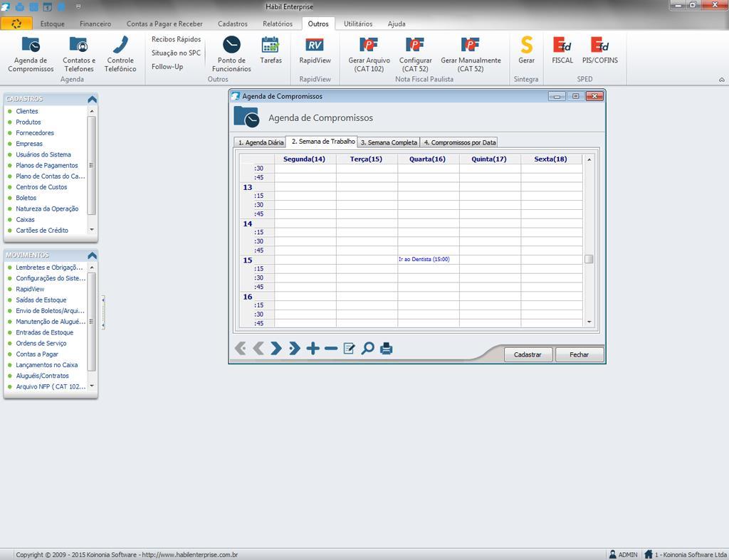Collapse the CADASTROS panel

coord(92,99)
